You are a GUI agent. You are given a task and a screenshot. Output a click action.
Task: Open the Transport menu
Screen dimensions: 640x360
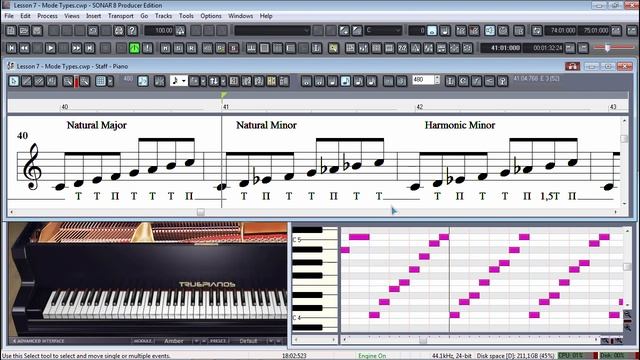(120, 16)
